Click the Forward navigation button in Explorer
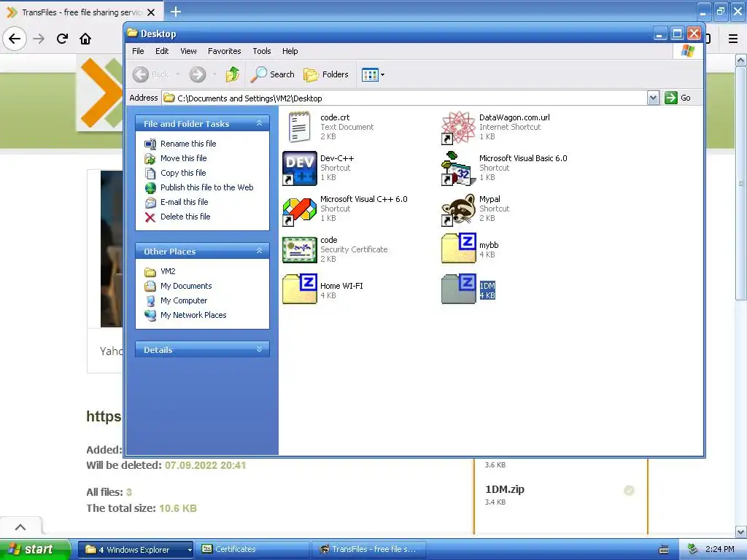 [197, 74]
